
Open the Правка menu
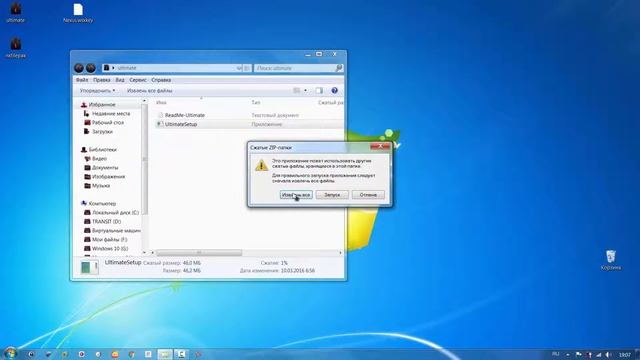click(x=101, y=80)
